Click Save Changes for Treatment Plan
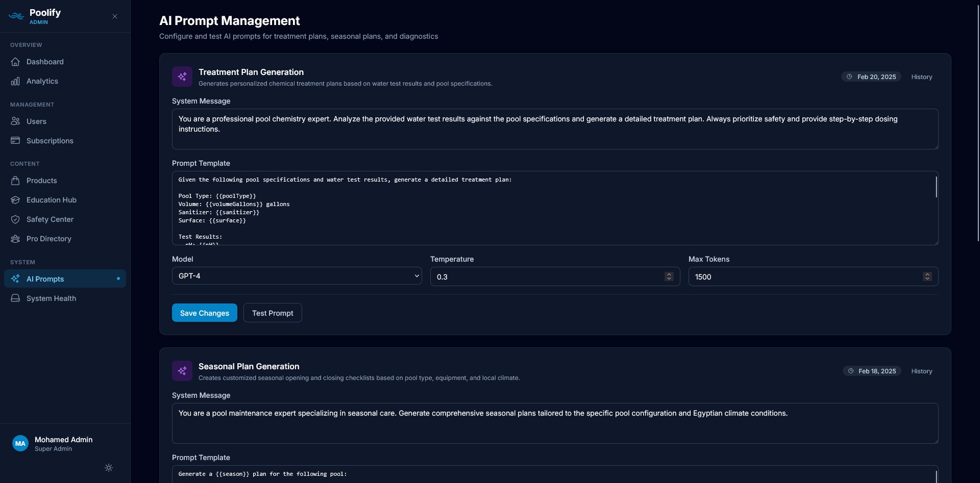This screenshot has height=483, width=980. coord(205,313)
